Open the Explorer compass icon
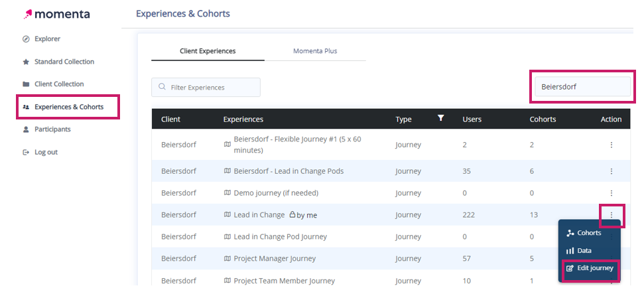The image size is (644, 300). point(26,39)
